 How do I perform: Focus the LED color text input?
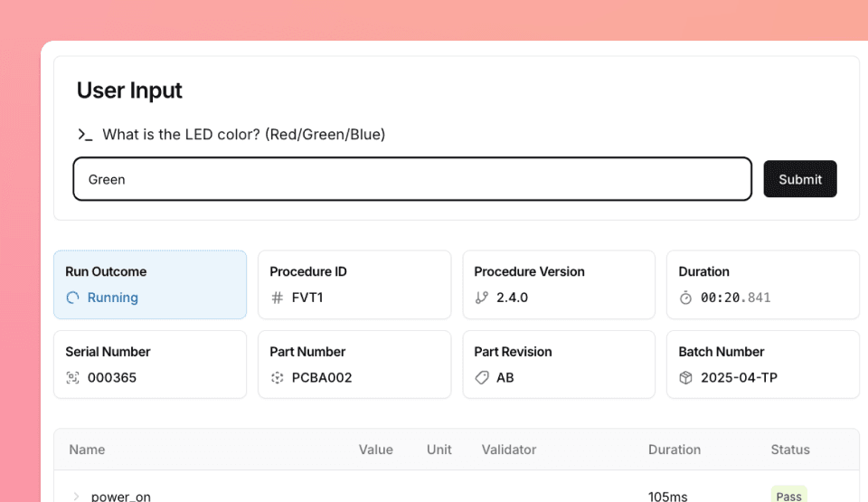412,179
